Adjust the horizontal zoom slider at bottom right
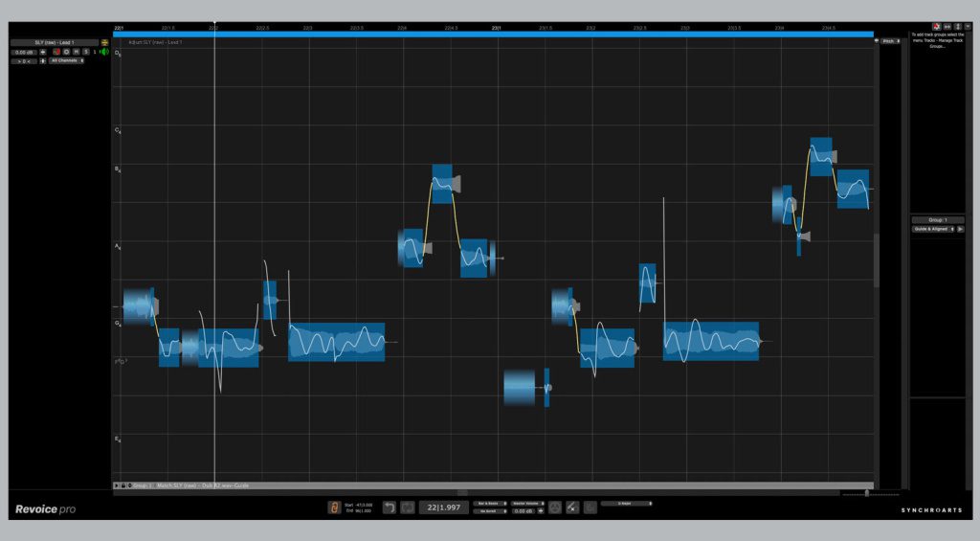Screen dimensions: 980x541 click(867, 493)
